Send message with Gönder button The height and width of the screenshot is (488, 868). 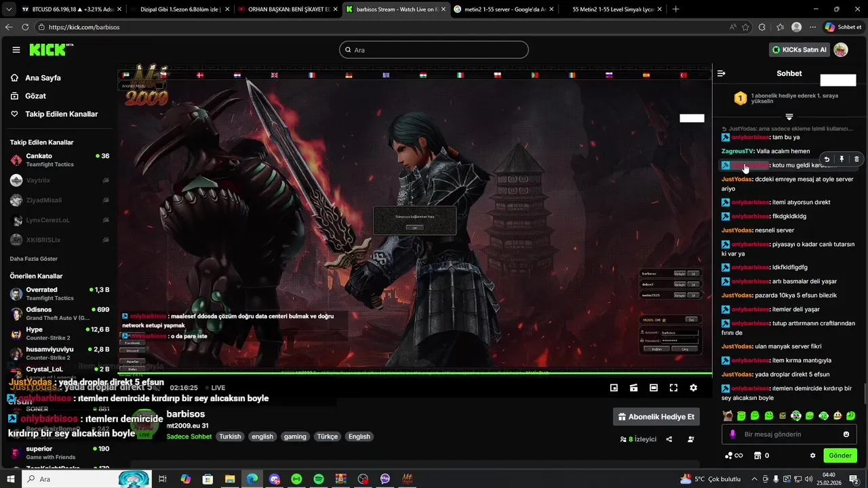[840, 455]
